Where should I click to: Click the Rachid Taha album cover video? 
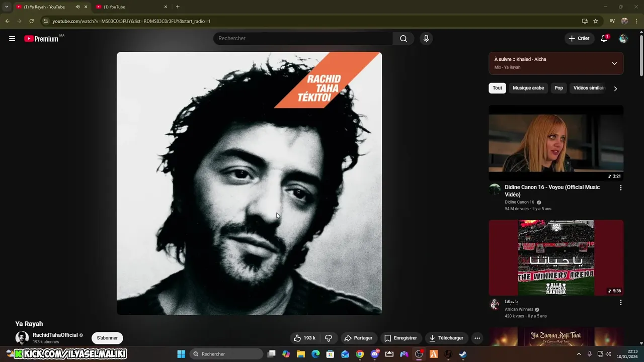pos(249,184)
